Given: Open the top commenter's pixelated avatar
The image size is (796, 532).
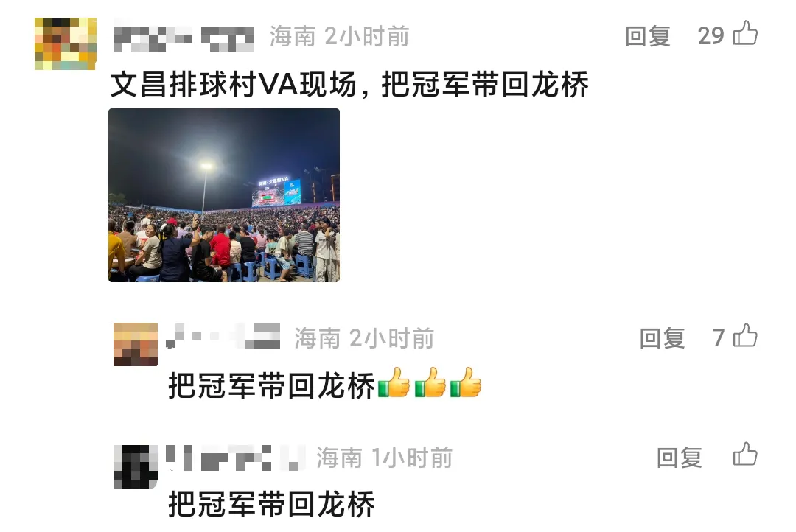Looking at the screenshot, I should click(66, 43).
